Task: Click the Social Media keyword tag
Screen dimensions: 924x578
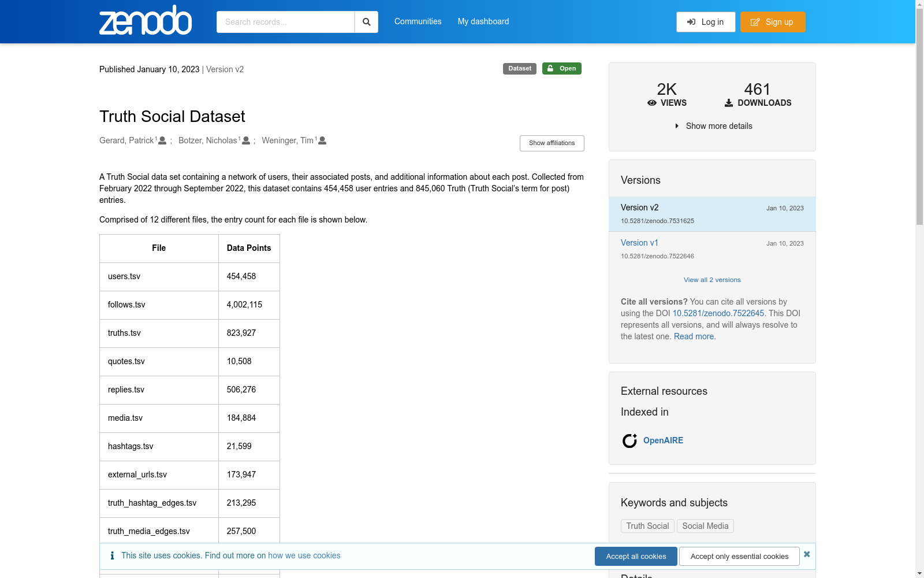Action: click(x=705, y=526)
